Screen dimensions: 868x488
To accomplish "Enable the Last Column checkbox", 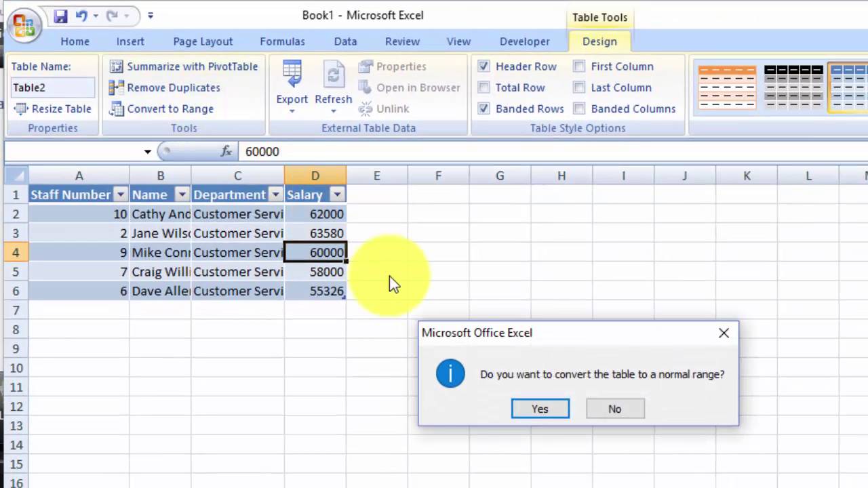I will tap(579, 87).
